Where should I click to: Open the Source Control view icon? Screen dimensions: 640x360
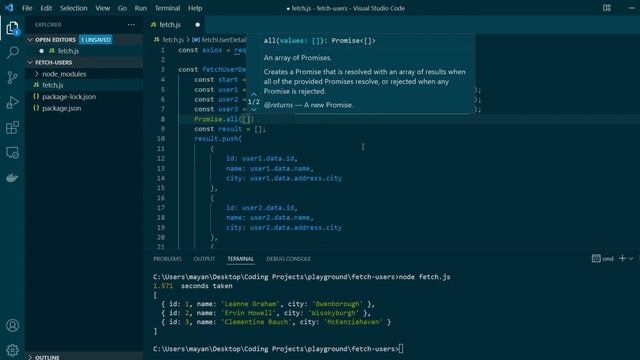[12, 77]
